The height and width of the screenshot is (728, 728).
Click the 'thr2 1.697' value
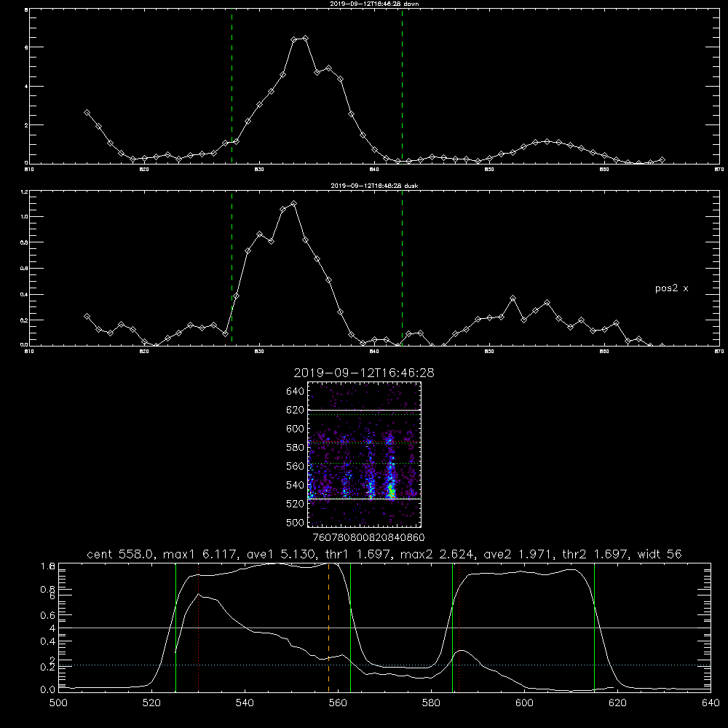click(594, 554)
